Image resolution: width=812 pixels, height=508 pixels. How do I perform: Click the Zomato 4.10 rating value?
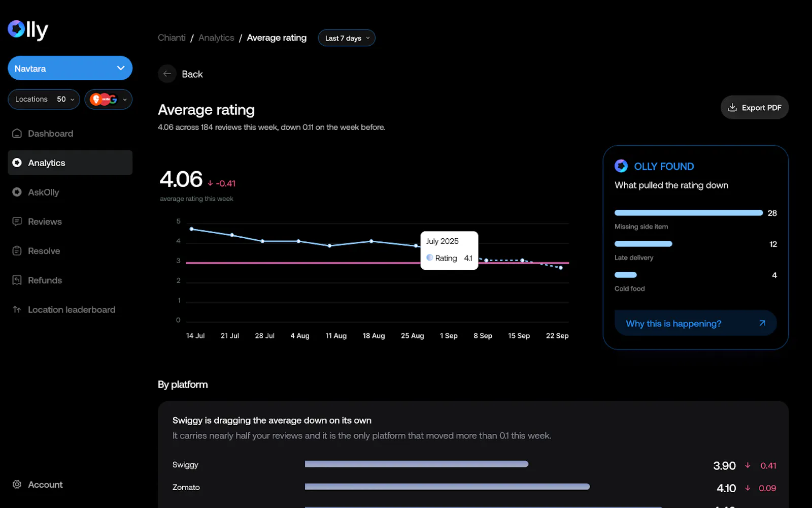726,488
